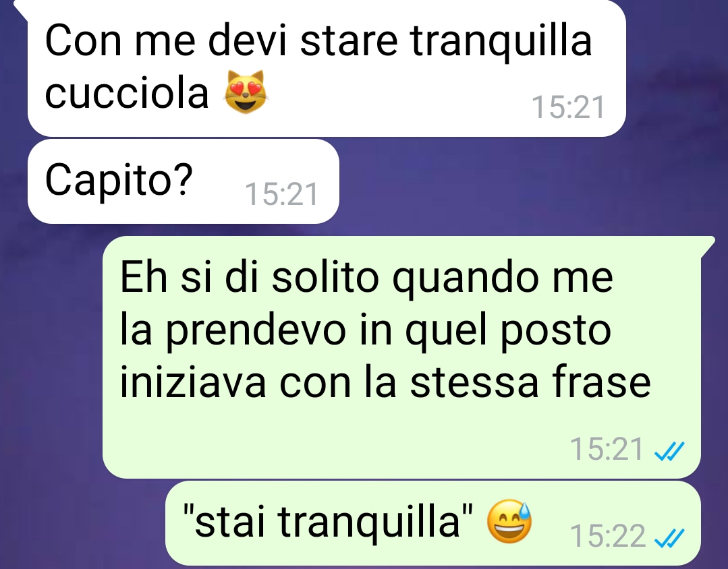Click the word 'Capito?' text
The image size is (728, 569).
coord(119,181)
